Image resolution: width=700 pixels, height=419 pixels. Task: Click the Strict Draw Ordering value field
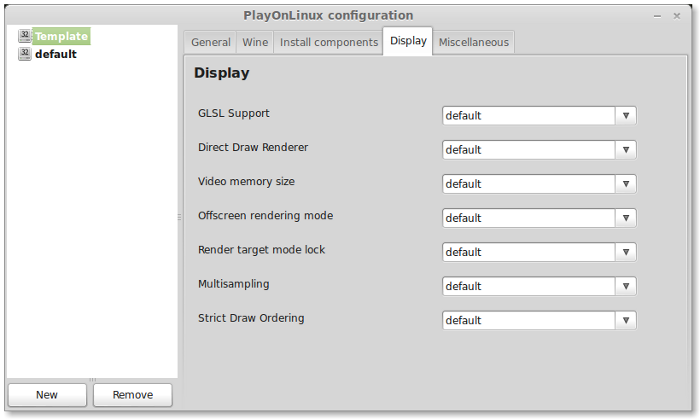[529, 320]
